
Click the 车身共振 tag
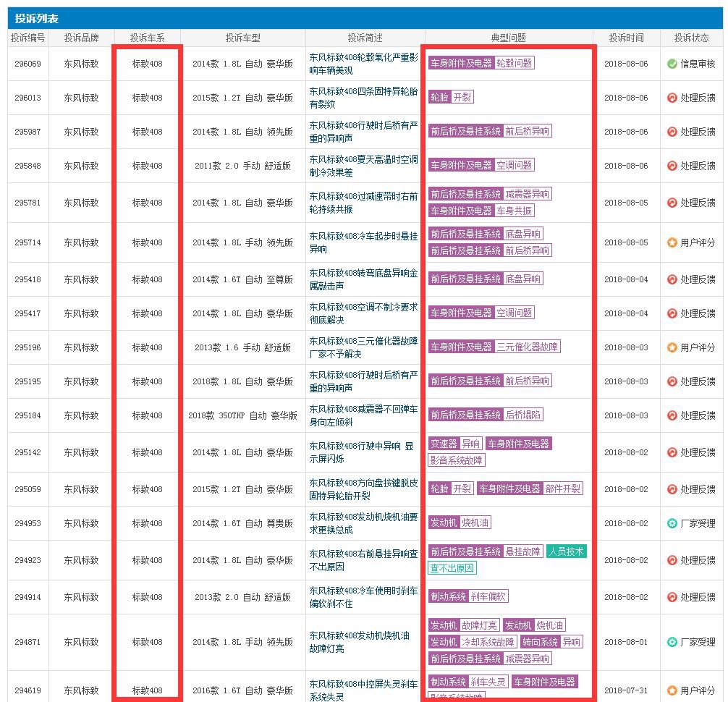(514, 211)
